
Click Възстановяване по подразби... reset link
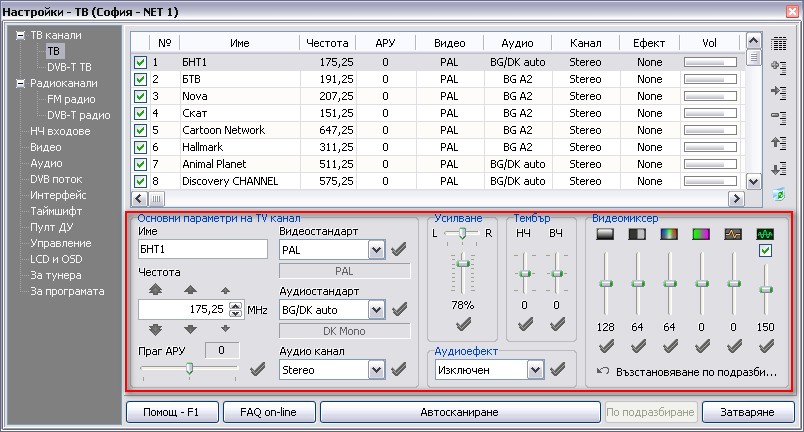point(687,372)
